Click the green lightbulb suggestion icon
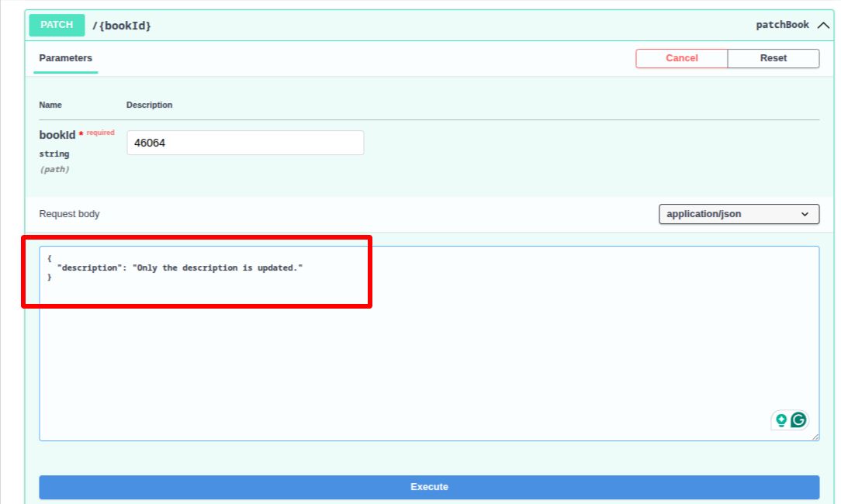 click(x=781, y=419)
